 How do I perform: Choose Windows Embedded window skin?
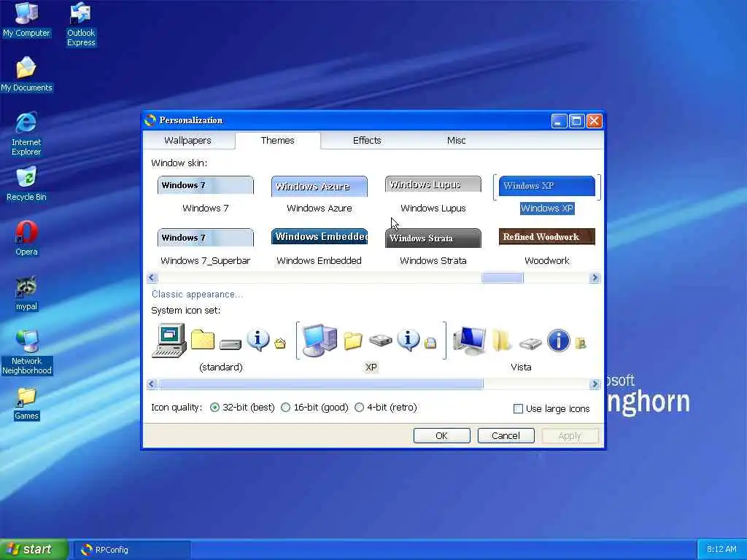coord(320,248)
